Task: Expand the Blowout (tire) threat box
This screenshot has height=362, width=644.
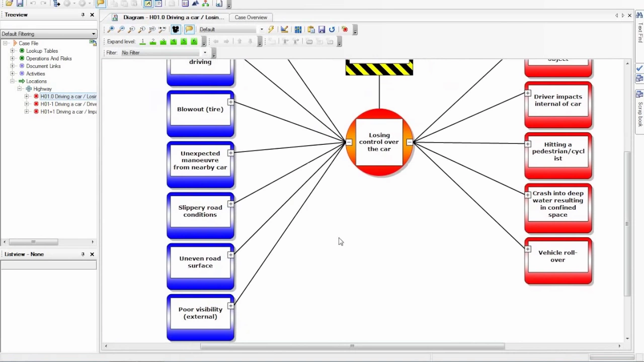Action: point(230,103)
